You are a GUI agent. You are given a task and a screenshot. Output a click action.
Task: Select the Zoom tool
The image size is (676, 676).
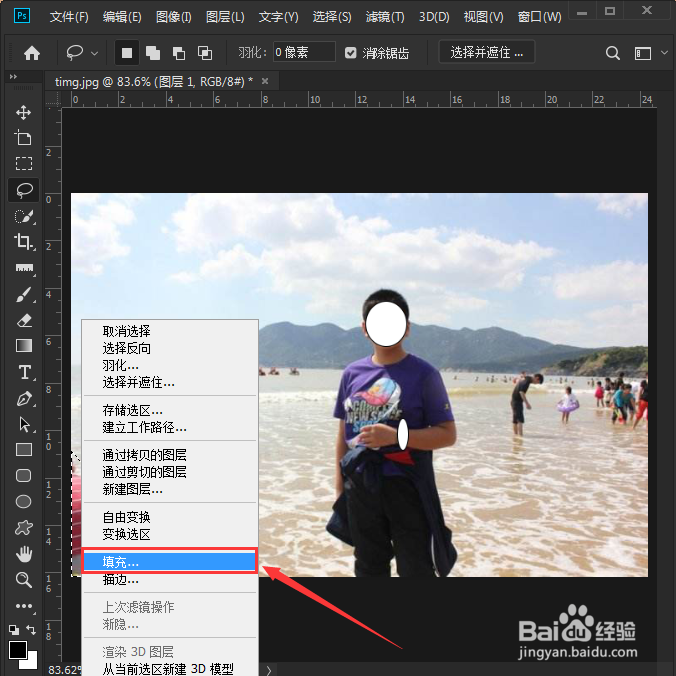(x=24, y=580)
